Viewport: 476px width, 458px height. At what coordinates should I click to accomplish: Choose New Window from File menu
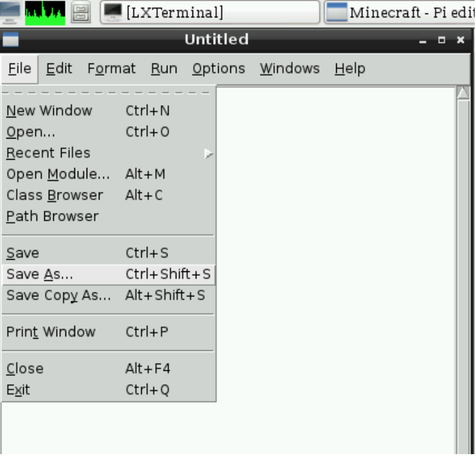click(108, 111)
